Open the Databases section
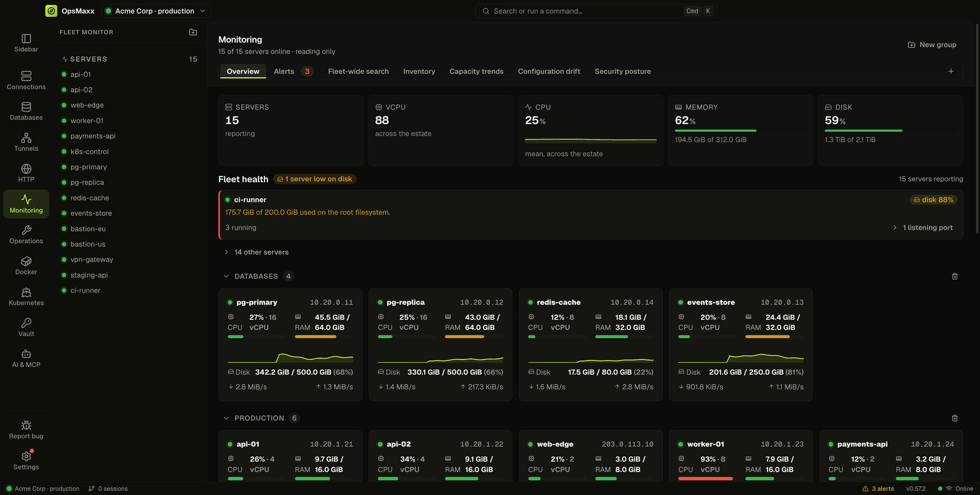 (26, 111)
